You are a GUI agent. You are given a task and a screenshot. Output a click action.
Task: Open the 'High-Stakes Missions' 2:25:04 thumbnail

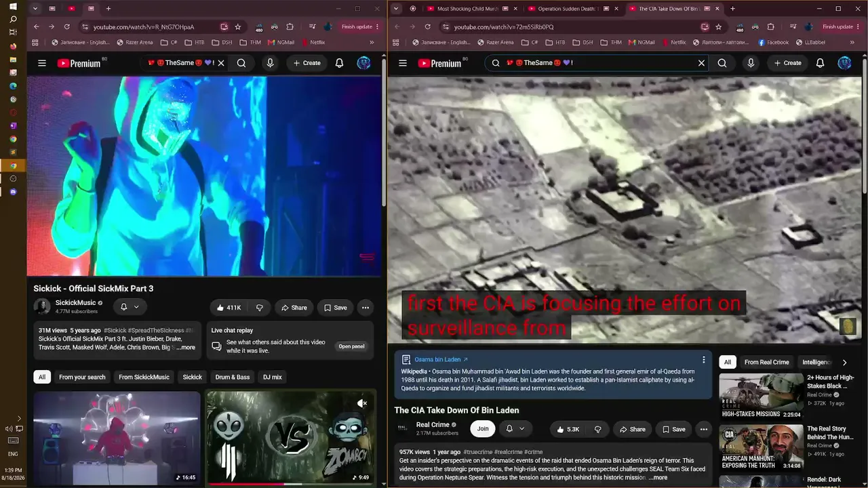pyautogui.click(x=761, y=396)
